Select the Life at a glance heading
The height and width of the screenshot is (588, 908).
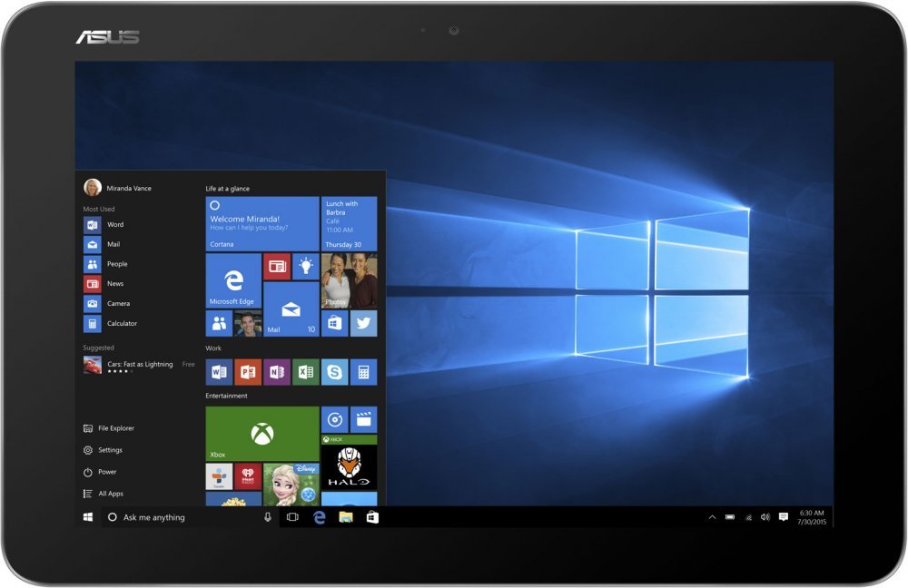228,189
